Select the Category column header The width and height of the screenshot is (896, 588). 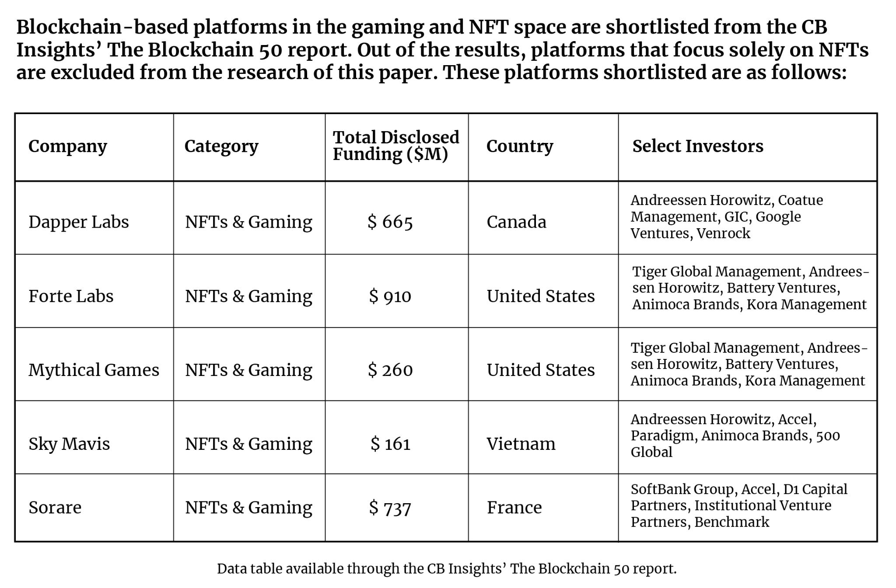221,146
